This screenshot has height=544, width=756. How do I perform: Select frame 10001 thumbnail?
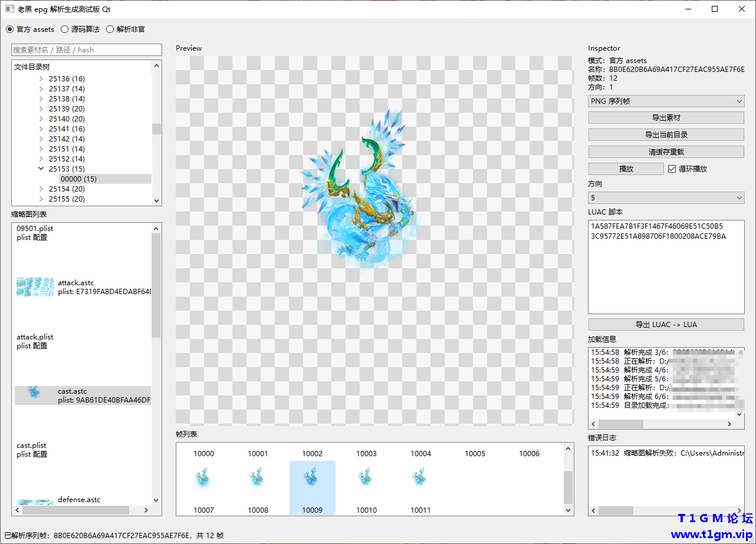pos(258,477)
